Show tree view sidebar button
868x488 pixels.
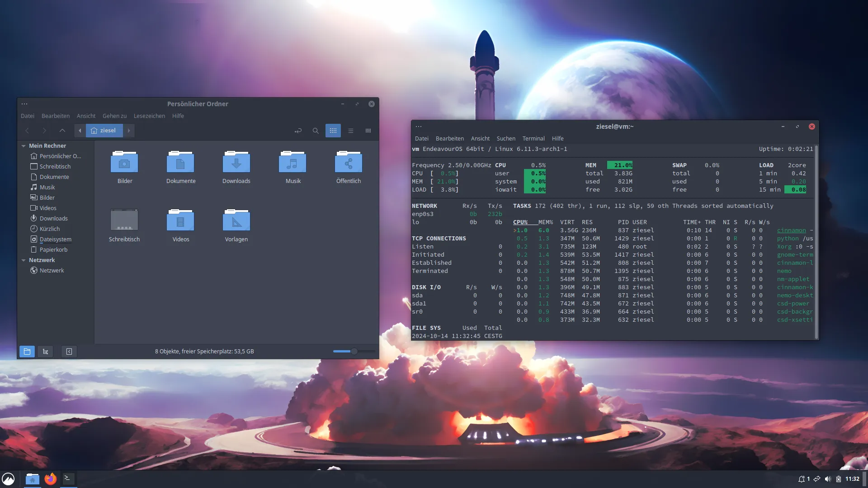point(45,352)
